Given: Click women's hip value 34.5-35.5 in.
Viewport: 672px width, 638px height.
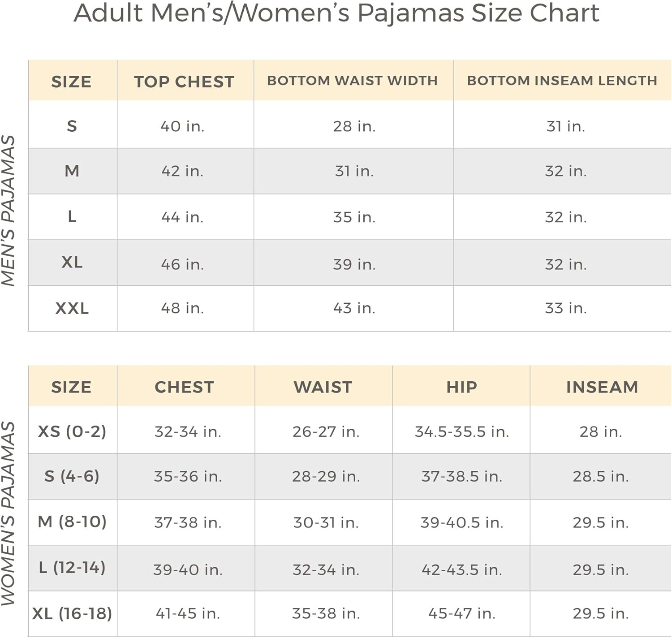Looking at the screenshot, I should (x=462, y=431).
